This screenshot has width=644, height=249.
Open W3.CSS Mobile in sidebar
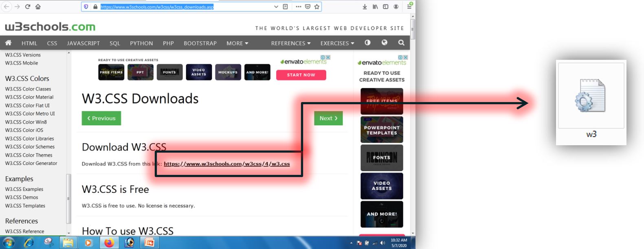click(22, 63)
